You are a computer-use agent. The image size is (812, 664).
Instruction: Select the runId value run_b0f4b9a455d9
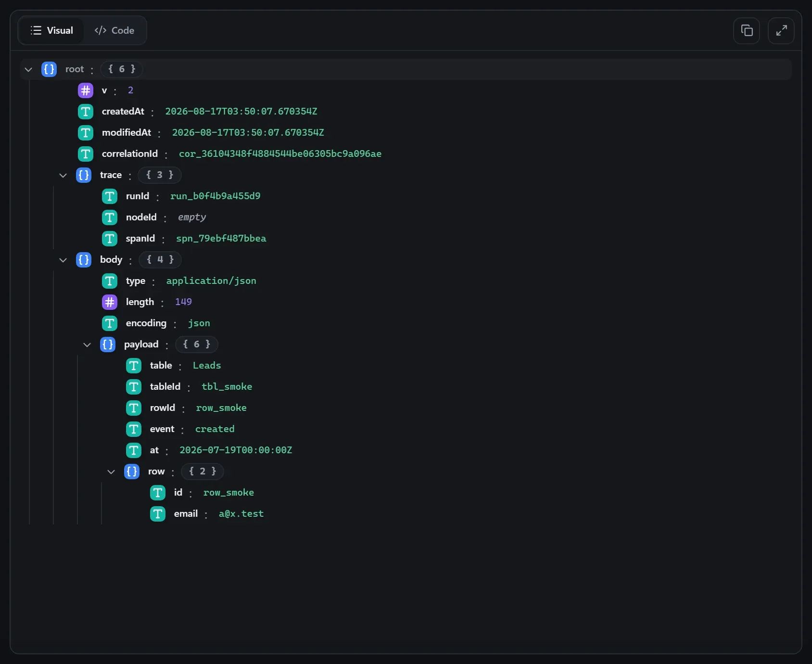(215, 196)
